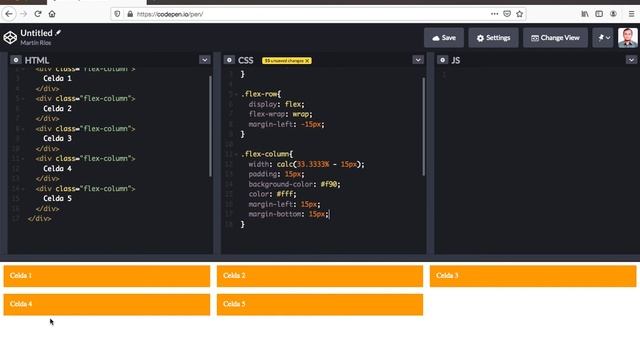Click the '.flex-column{' selector in CSS
The width and height of the screenshot is (640, 360).
tap(267, 154)
